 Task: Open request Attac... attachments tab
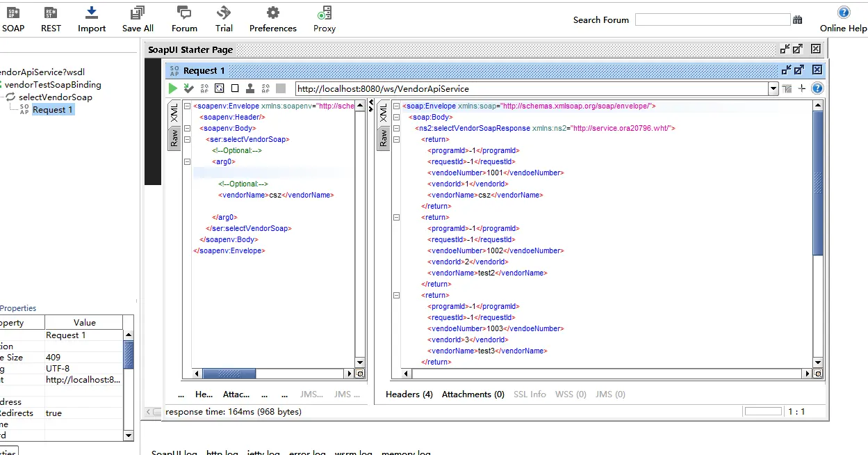point(236,394)
